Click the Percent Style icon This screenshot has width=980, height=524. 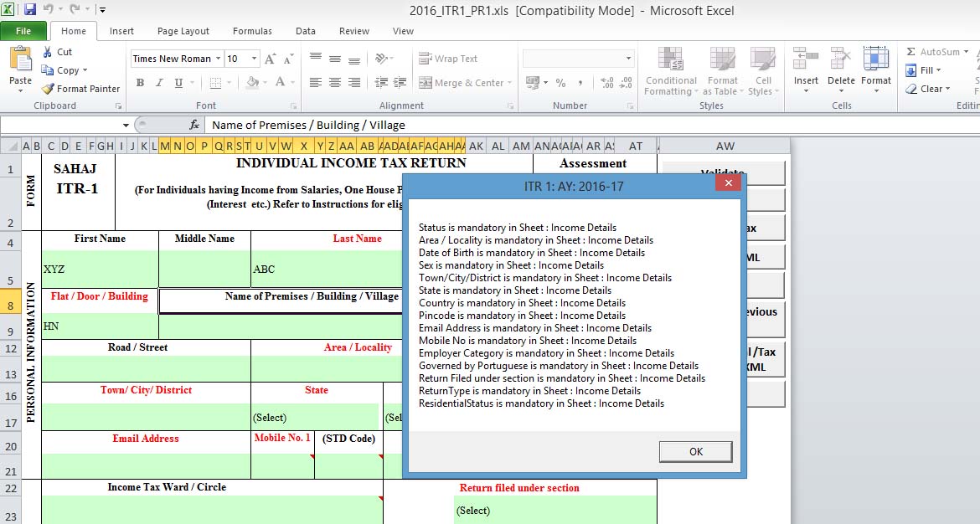pos(560,82)
